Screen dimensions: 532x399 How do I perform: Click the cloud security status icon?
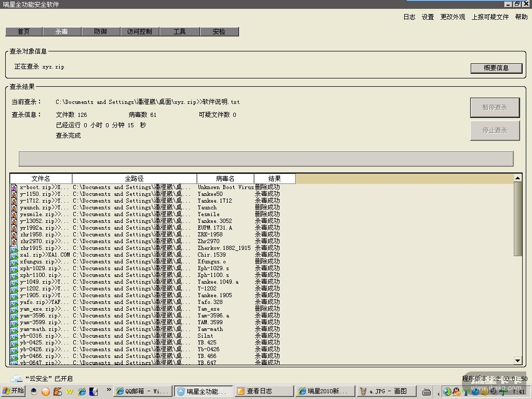(16, 378)
